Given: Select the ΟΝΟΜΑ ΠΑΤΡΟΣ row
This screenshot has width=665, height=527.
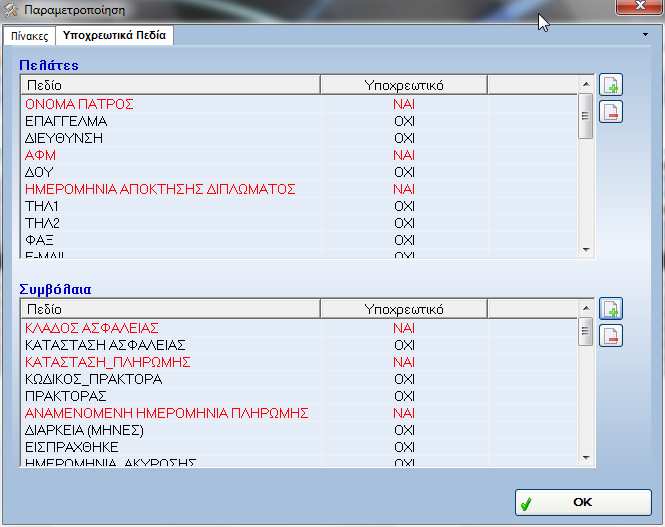Looking at the screenshot, I should click(x=299, y=104).
